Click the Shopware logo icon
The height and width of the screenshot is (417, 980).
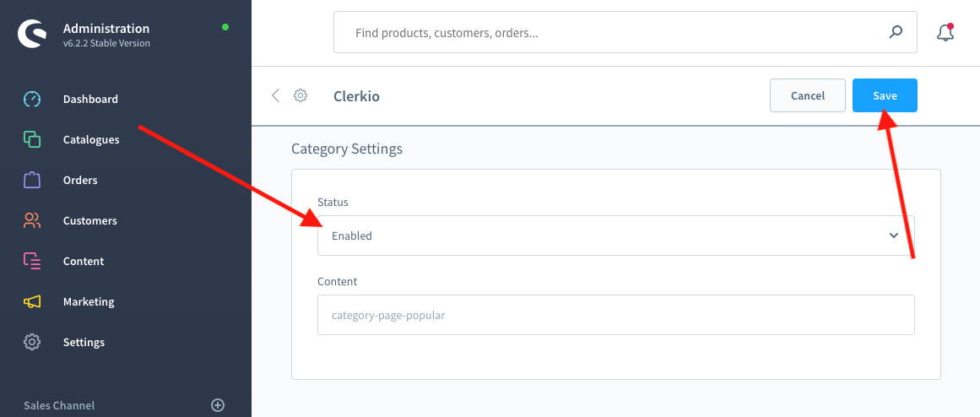pos(32,34)
